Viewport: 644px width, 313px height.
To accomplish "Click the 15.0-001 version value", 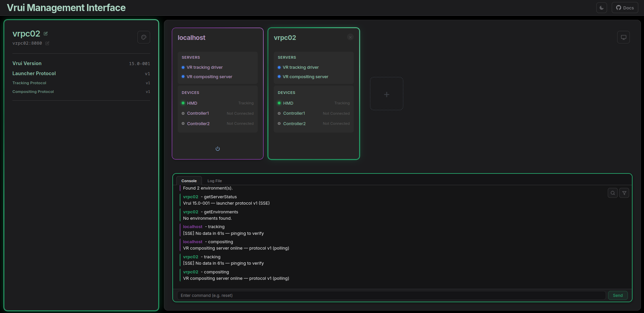I will (139, 64).
